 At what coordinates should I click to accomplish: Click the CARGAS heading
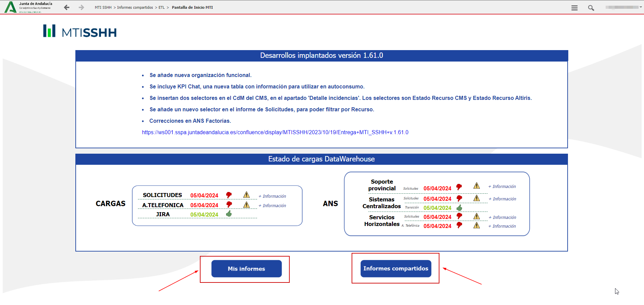[110, 203]
